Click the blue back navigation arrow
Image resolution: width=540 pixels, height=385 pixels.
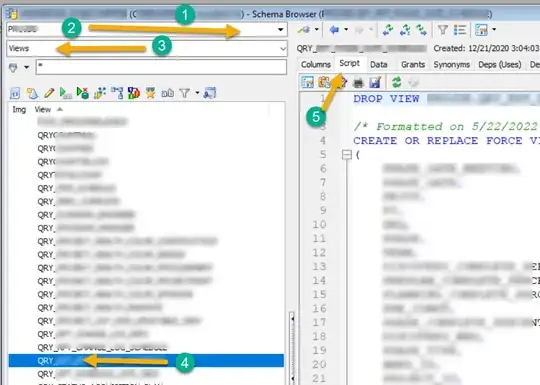pos(334,30)
